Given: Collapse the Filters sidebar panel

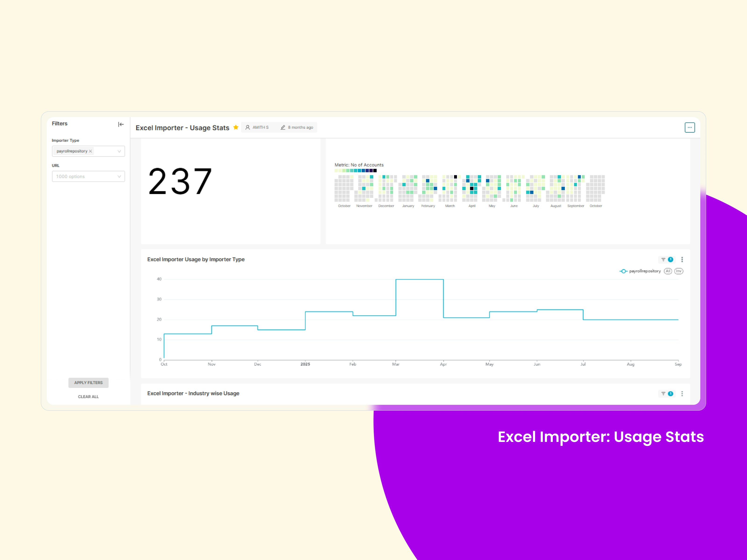Looking at the screenshot, I should pos(121,124).
